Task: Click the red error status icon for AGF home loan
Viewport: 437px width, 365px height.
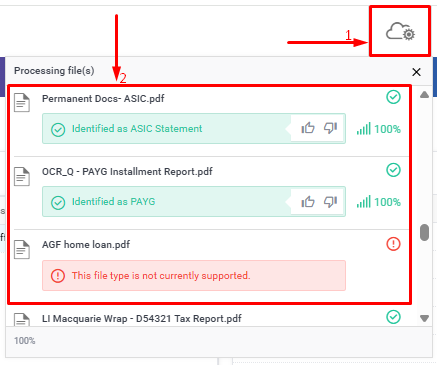Action: point(393,244)
